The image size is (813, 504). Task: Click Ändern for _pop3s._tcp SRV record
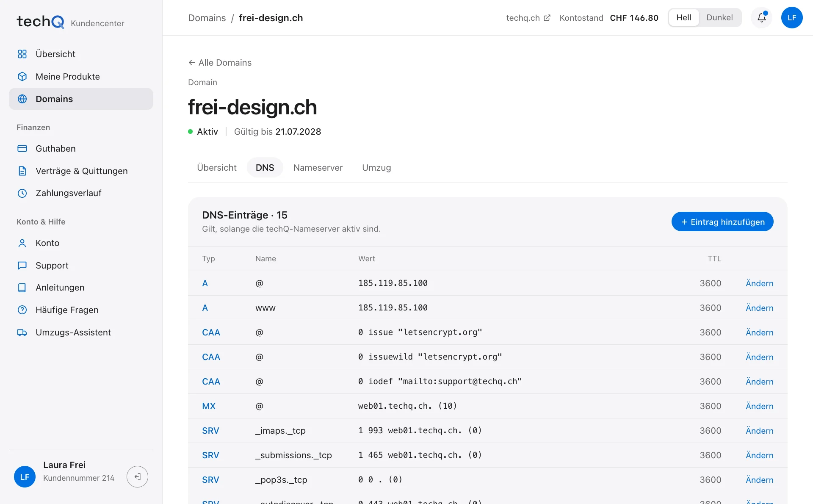pos(759,480)
